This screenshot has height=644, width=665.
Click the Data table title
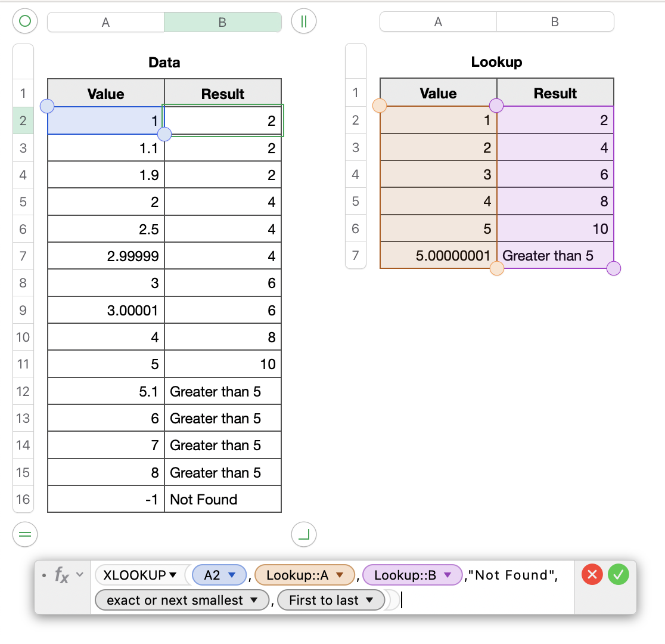coord(164,63)
